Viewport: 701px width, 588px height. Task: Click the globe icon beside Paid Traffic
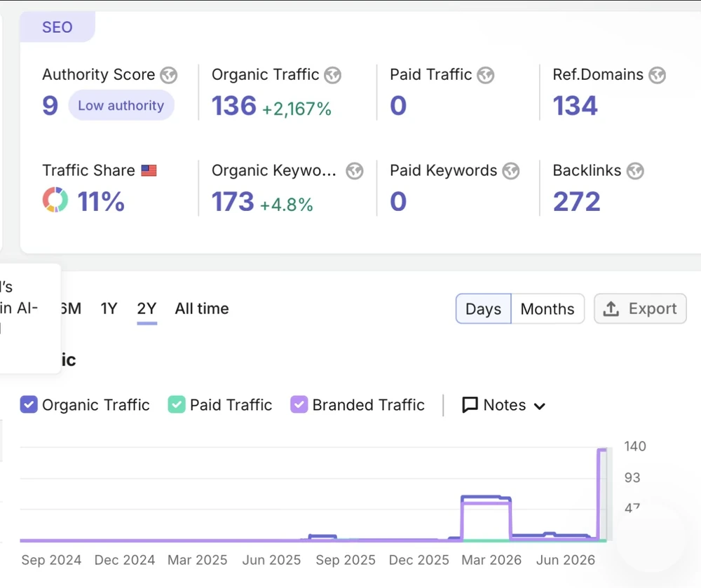[x=486, y=75]
